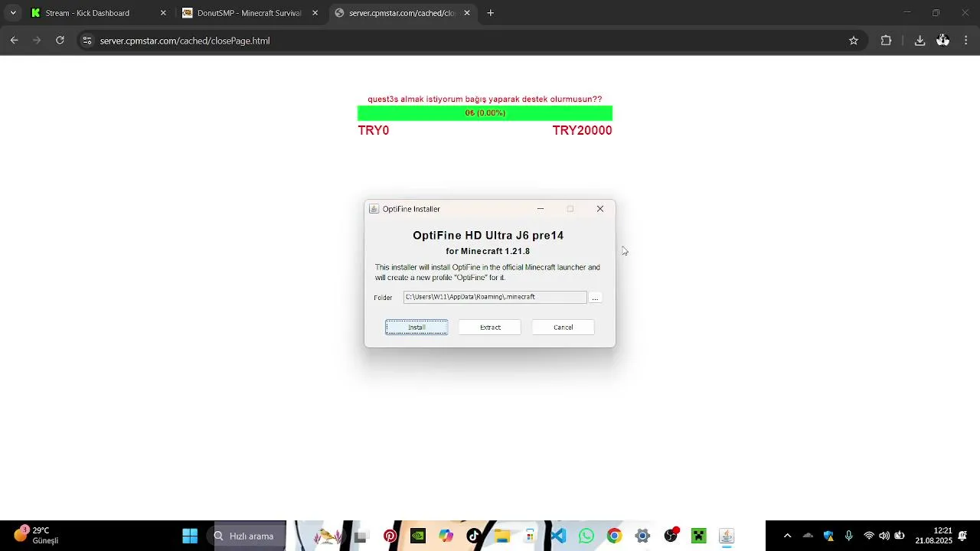Cancel the OptiFine installation

click(563, 328)
